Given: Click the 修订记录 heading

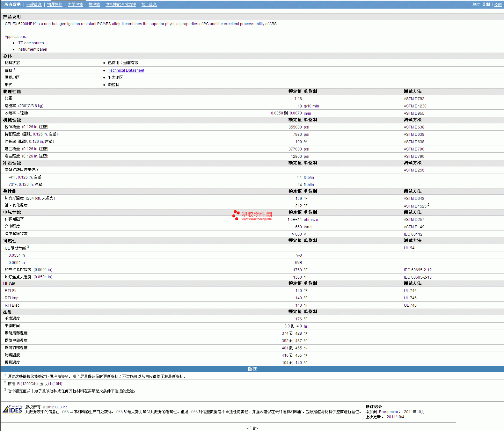Looking at the screenshot, I should (374, 407).
